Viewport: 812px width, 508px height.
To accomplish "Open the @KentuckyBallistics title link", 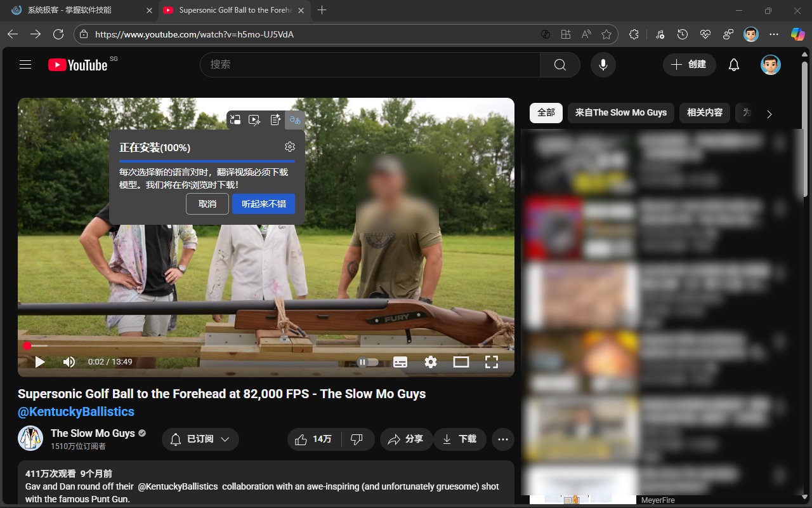I will (76, 411).
